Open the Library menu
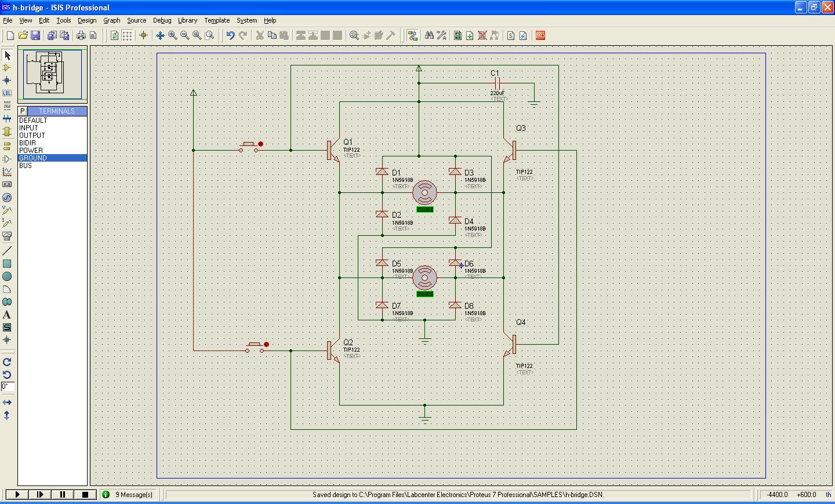835x504 pixels. (x=187, y=20)
